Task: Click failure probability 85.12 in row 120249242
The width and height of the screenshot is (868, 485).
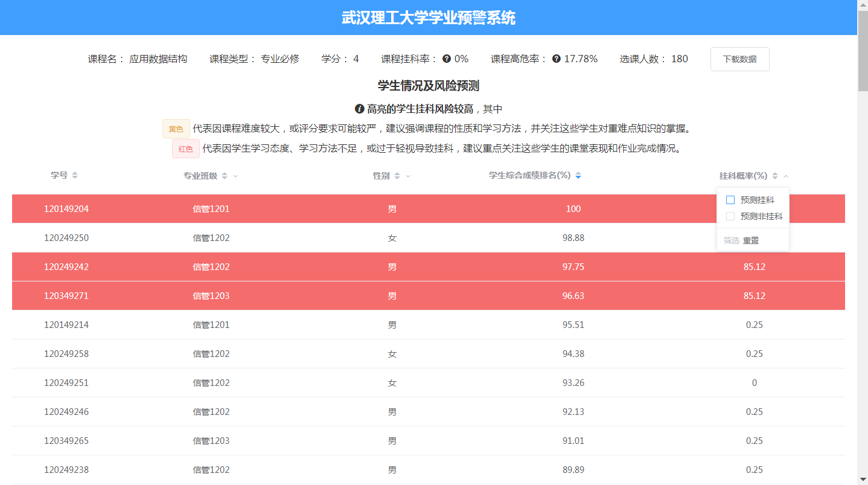Action: coord(755,267)
